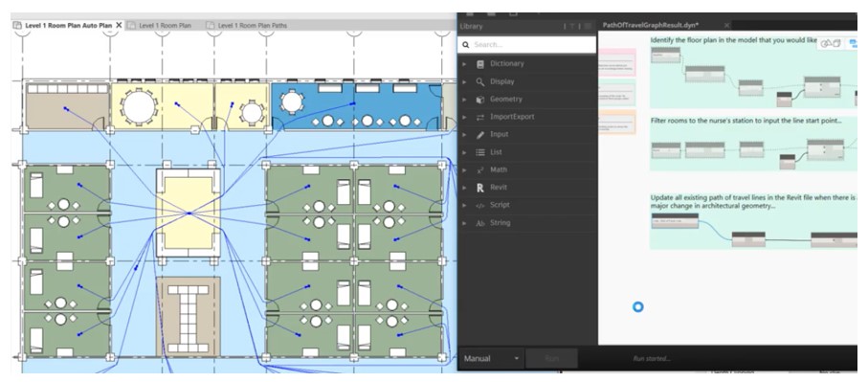Click the magnifier icon in Library search box
Image resolution: width=868 pixels, height=382 pixels.
click(x=466, y=45)
